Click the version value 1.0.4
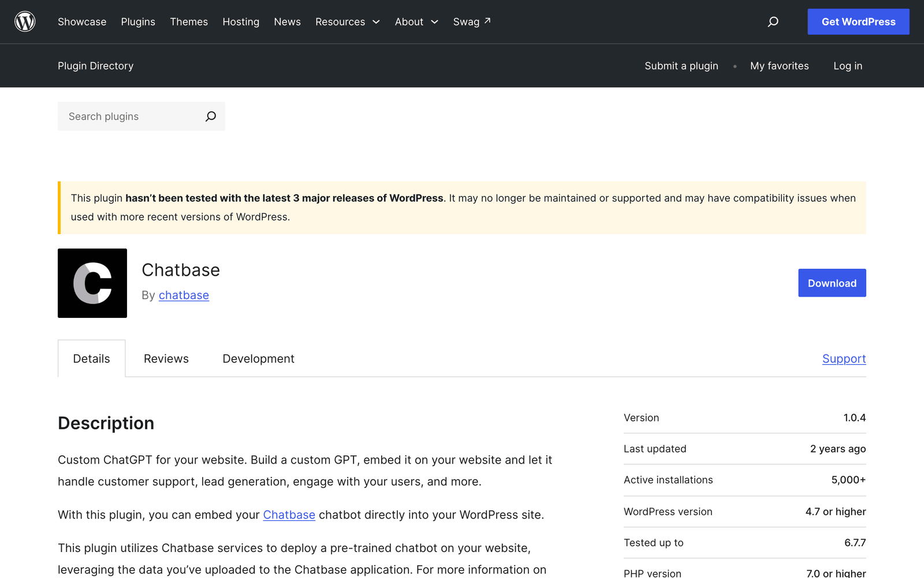 point(854,417)
